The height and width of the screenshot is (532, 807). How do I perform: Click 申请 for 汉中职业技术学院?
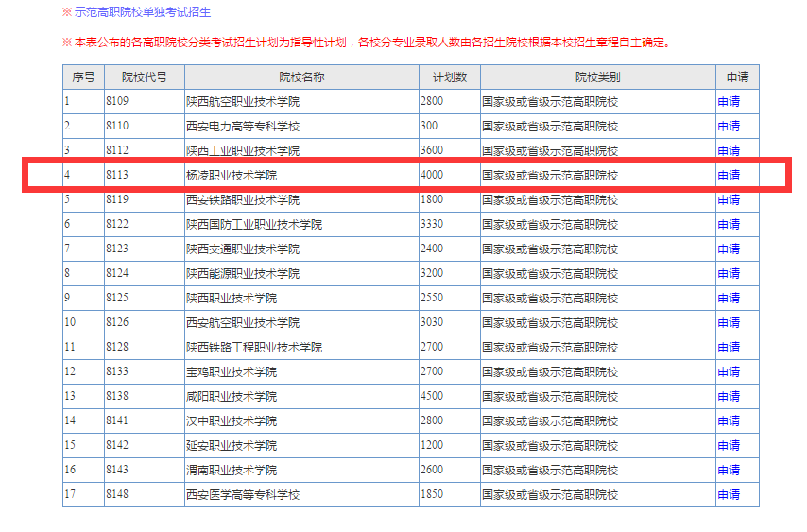(728, 420)
